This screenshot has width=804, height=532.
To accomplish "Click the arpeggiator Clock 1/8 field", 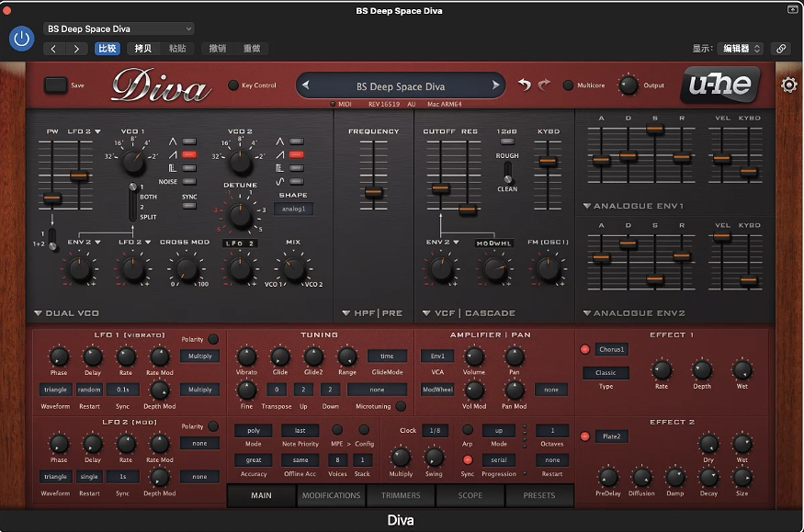I will click(x=435, y=431).
